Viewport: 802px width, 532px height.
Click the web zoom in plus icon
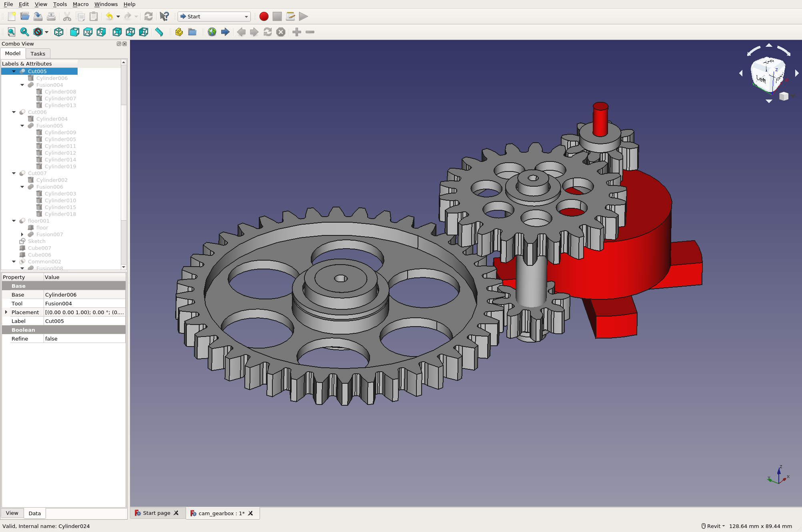(x=297, y=32)
